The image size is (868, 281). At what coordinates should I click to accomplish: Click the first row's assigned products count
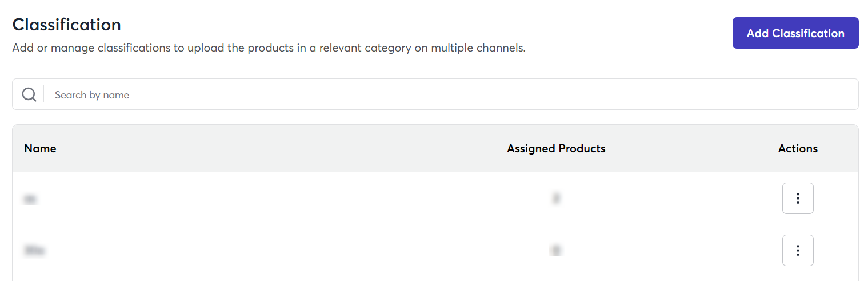555,199
